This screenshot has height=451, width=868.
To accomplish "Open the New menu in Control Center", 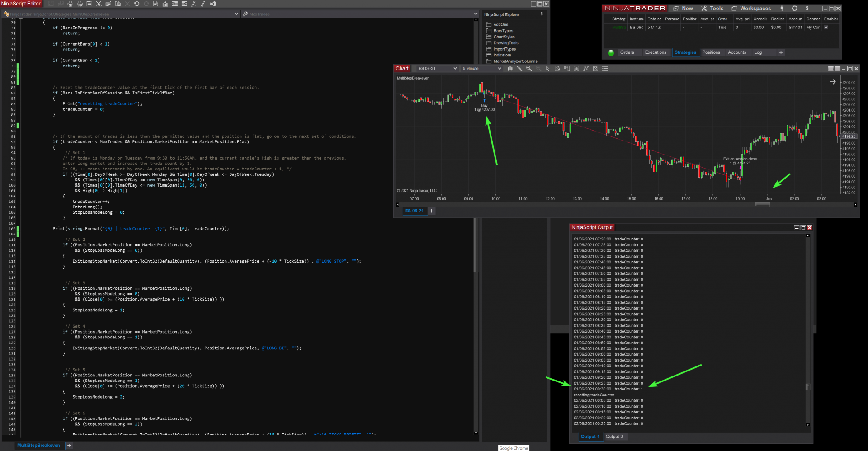I will [x=683, y=9].
